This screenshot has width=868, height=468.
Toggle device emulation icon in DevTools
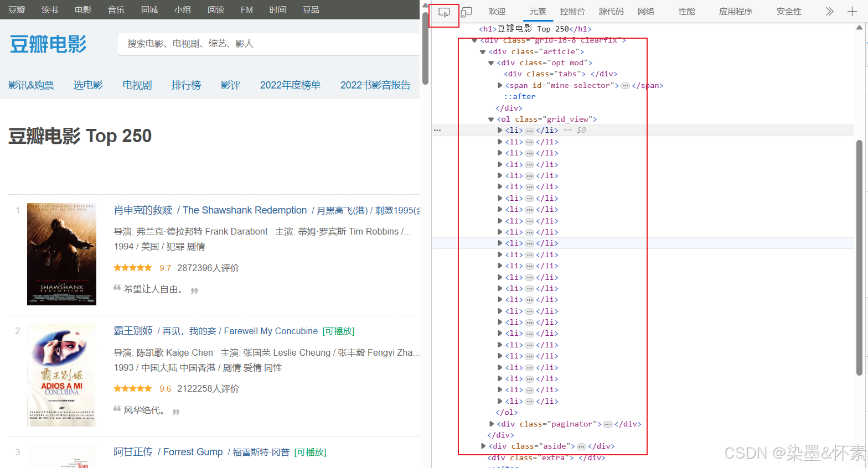467,12
